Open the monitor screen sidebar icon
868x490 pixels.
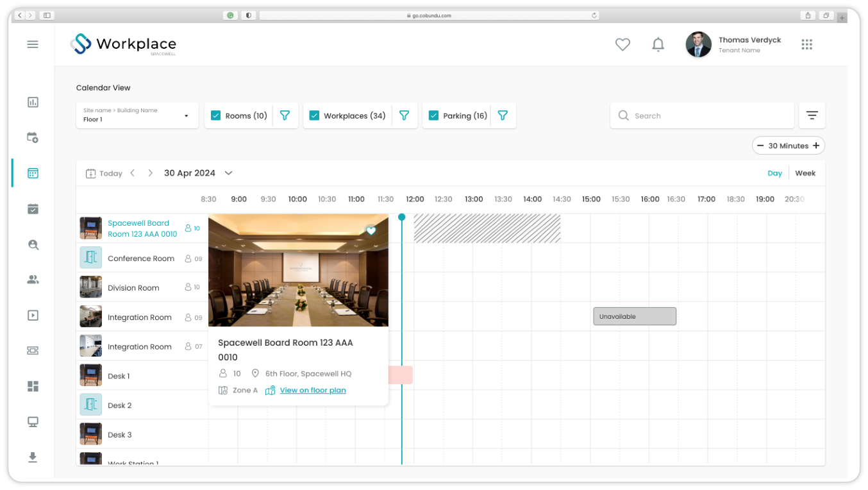tap(33, 422)
